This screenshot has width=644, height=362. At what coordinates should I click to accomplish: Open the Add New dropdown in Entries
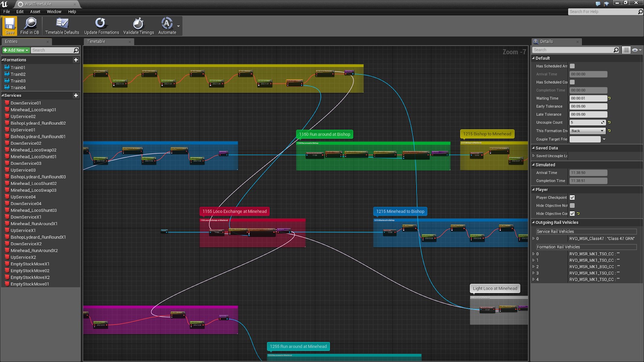[16, 50]
